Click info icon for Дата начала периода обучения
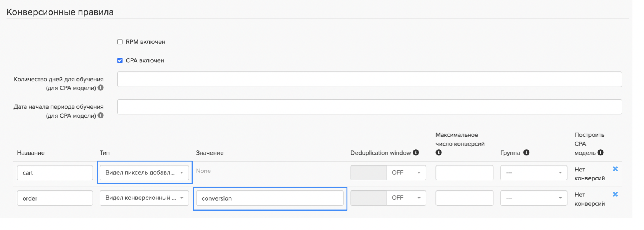 coord(101,115)
